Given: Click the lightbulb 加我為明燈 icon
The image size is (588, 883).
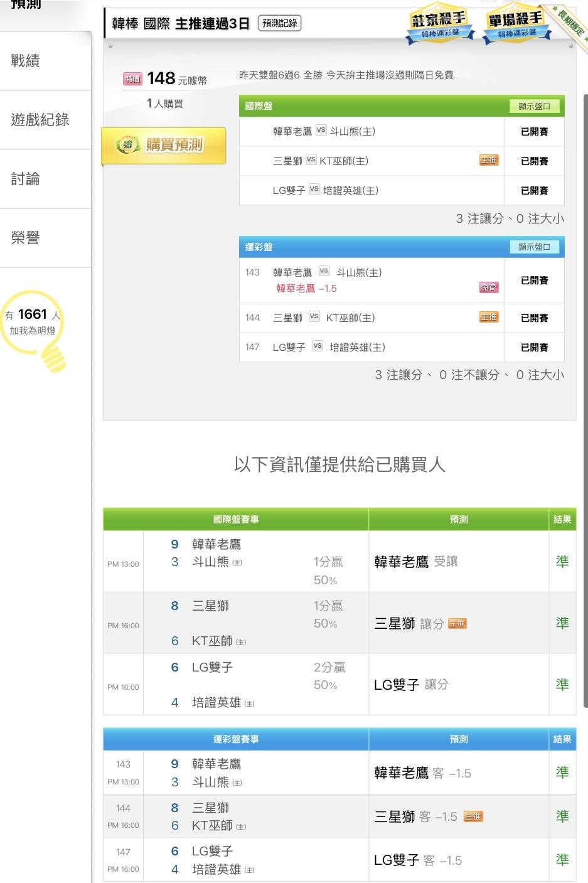Looking at the screenshot, I should point(34,329).
